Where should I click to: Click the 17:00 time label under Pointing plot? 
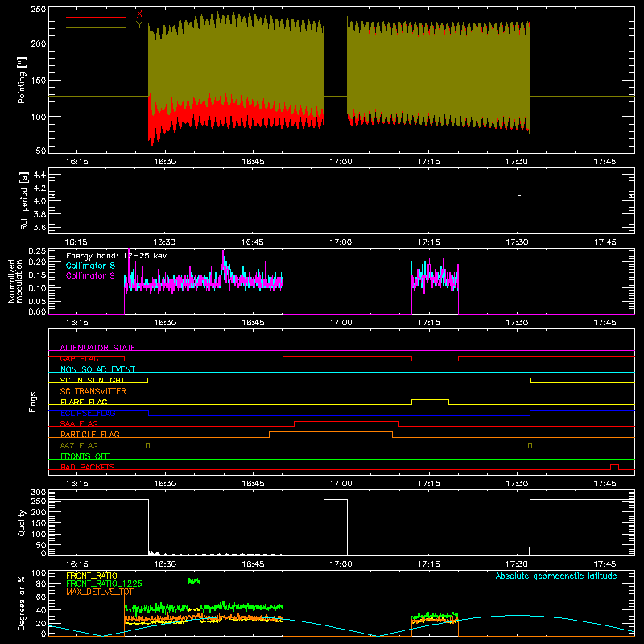point(341,162)
